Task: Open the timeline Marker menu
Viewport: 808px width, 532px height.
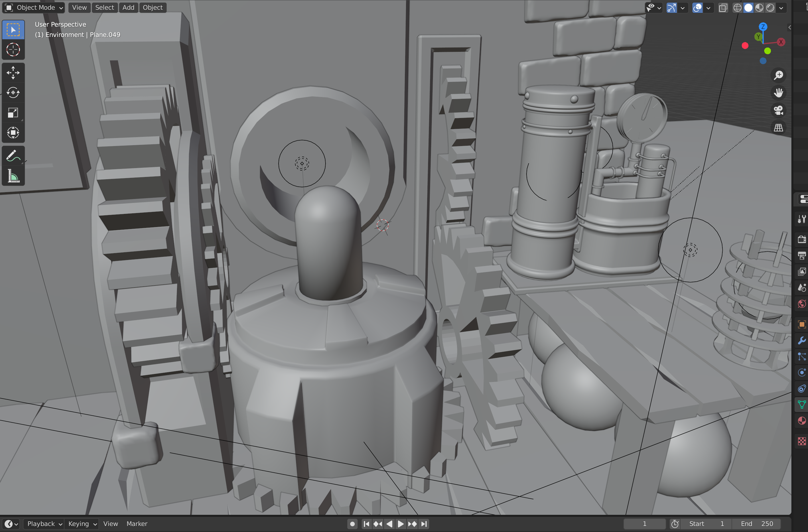Action: point(137,524)
